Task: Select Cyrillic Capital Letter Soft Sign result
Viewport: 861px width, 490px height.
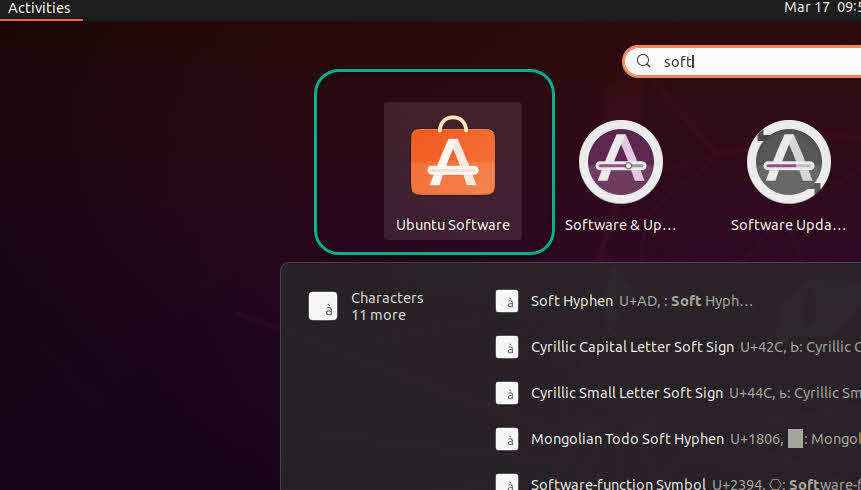Action: click(x=678, y=347)
